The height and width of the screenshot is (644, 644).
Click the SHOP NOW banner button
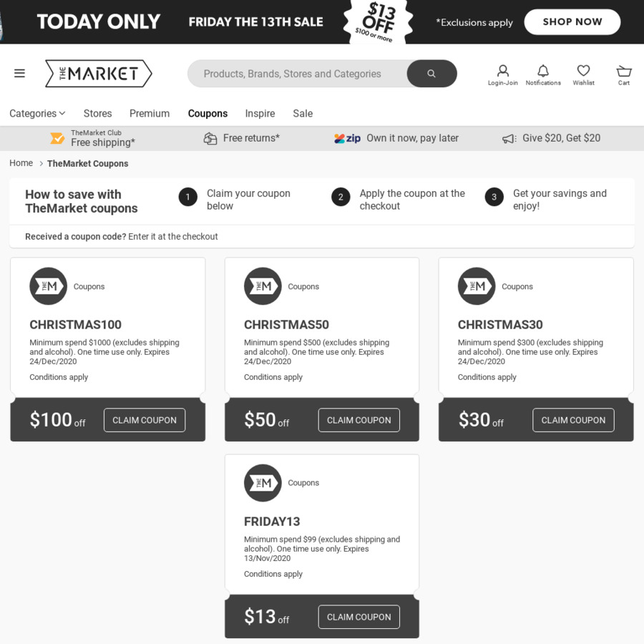pyautogui.click(x=572, y=21)
